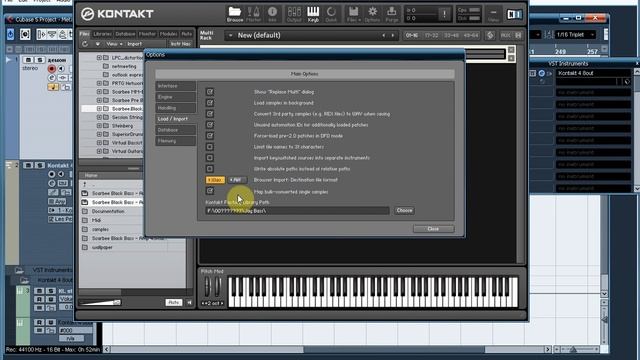The width and height of the screenshot is (640, 360).
Task: Click the up-directory arrow in file list
Action: pos(84,184)
